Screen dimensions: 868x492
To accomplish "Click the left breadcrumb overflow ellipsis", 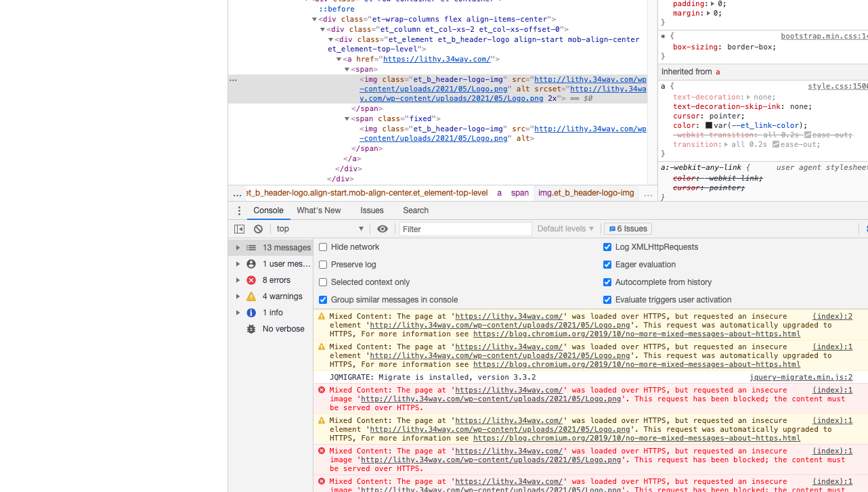I will tap(237, 194).
